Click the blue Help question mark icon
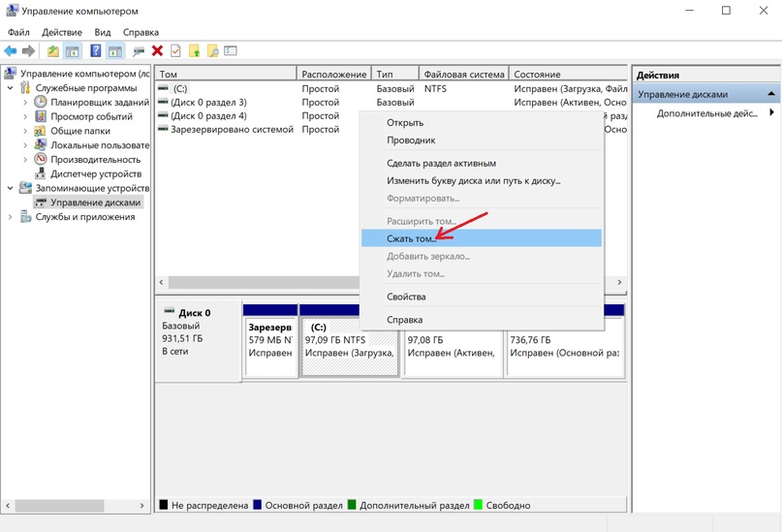Screen dimensions: 782x532 96,51
